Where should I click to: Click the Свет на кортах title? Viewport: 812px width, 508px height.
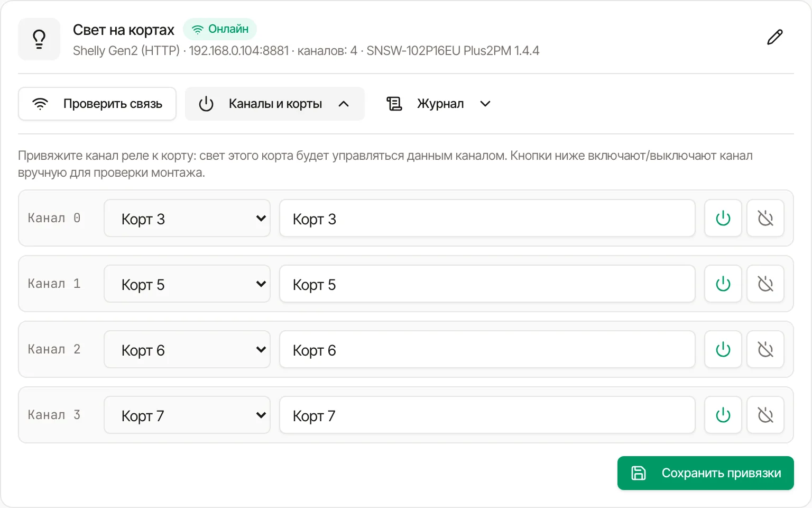click(x=124, y=30)
